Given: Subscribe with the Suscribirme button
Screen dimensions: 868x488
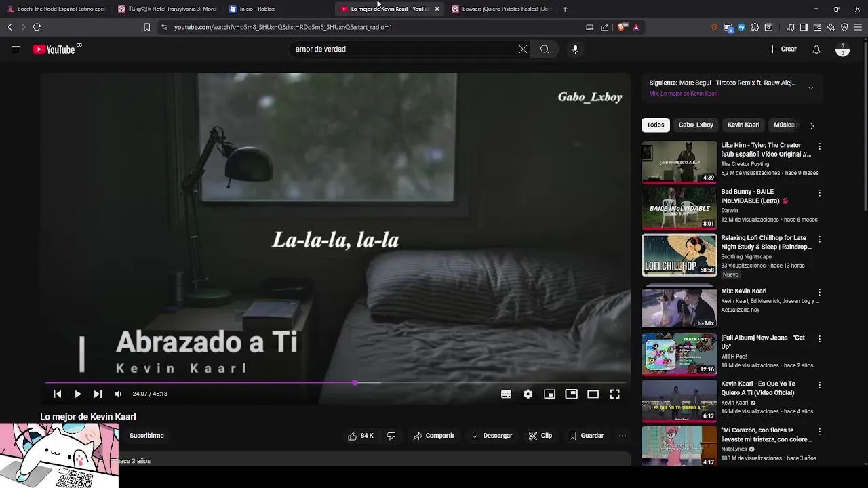Looking at the screenshot, I should (x=146, y=436).
